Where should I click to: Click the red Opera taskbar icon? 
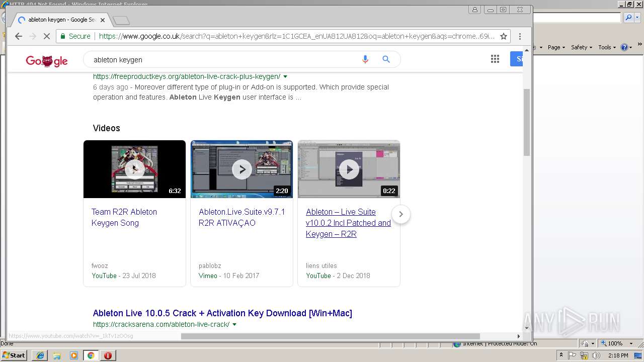[108, 355]
